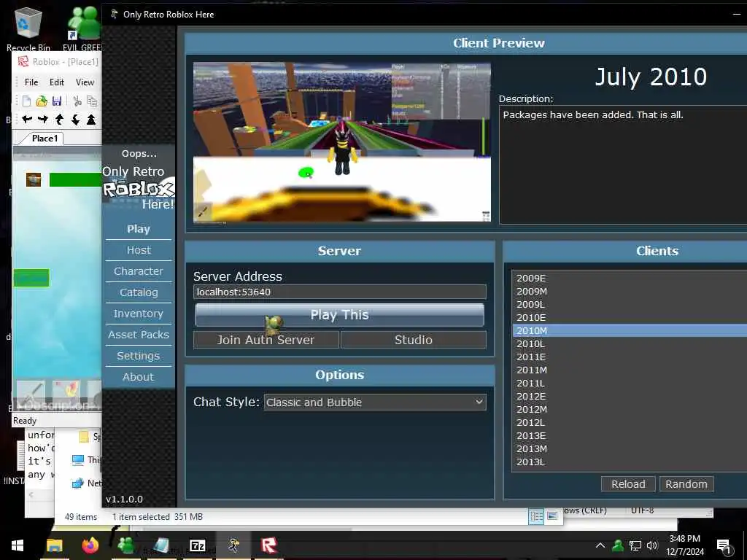Select the 2012L client
747x560 pixels.
tap(630, 422)
